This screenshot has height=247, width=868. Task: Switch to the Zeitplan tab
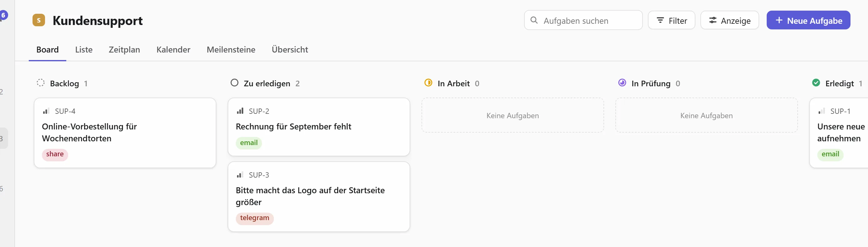point(124,49)
